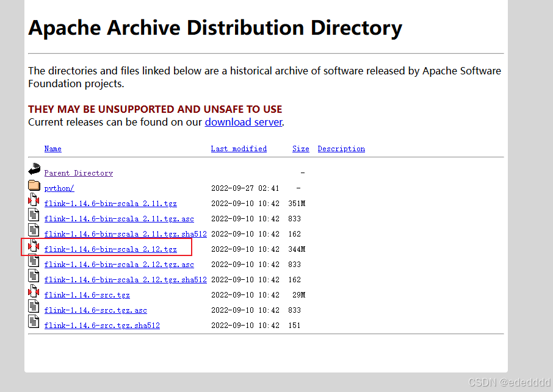Click the 344M size value

[297, 249]
